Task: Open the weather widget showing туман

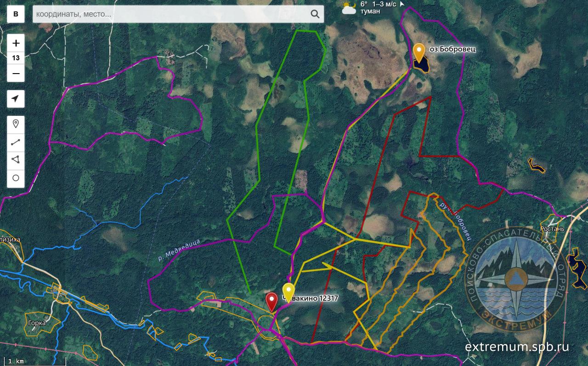Action: coord(372,7)
